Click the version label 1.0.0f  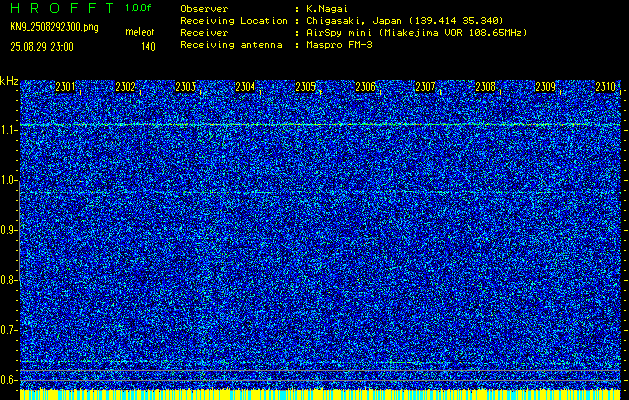[138, 8]
